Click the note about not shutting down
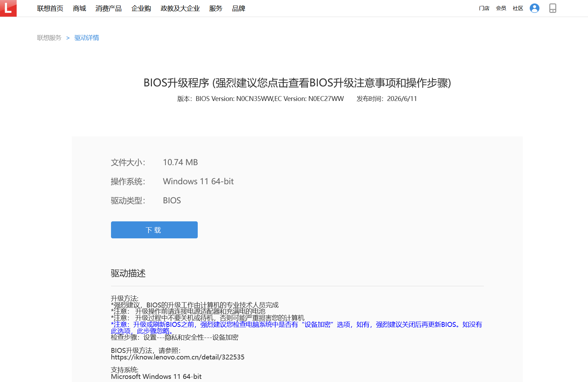This screenshot has width=588, height=382. 207,318
